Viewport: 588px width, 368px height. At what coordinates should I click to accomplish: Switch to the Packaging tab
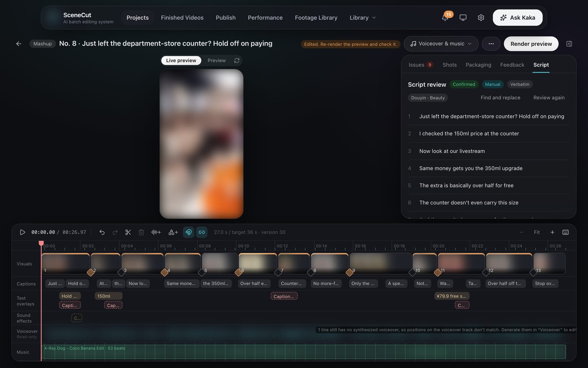478,65
